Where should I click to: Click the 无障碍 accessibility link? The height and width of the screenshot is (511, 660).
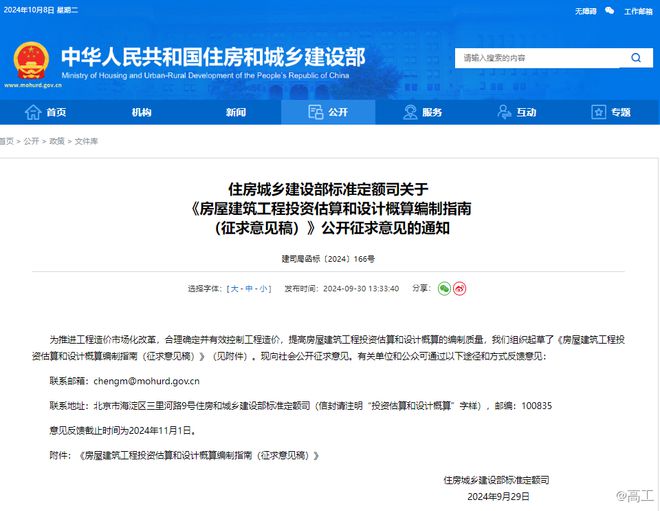point(585,11)
